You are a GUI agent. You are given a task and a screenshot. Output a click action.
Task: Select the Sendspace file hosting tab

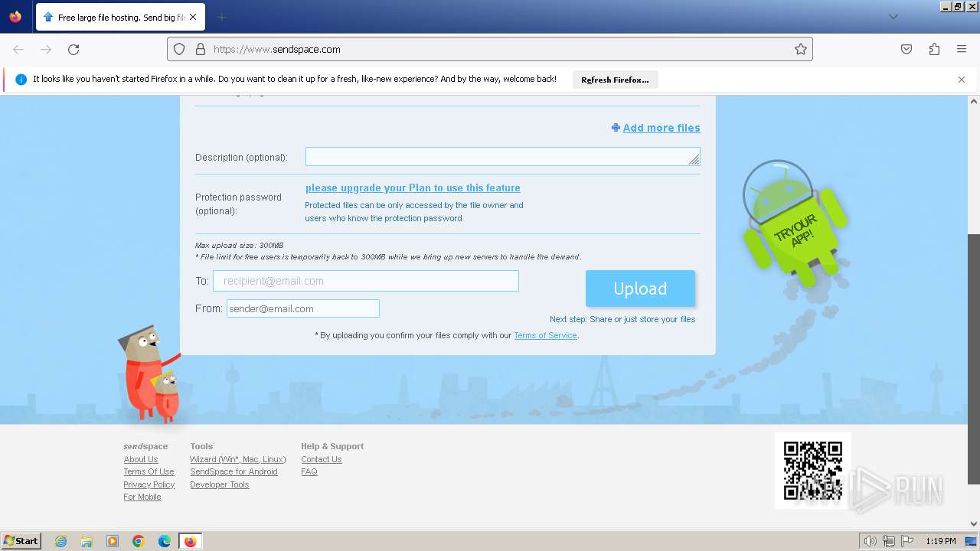(119, 17)
